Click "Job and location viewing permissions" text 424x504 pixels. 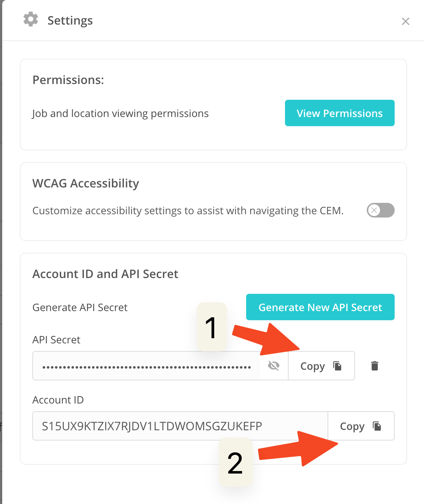point(120,114)
